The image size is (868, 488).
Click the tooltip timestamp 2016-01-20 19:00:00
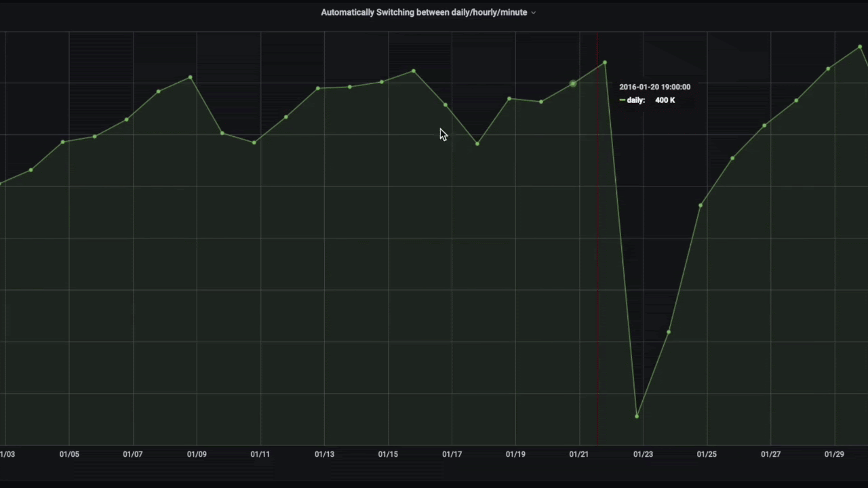[654, 87]
